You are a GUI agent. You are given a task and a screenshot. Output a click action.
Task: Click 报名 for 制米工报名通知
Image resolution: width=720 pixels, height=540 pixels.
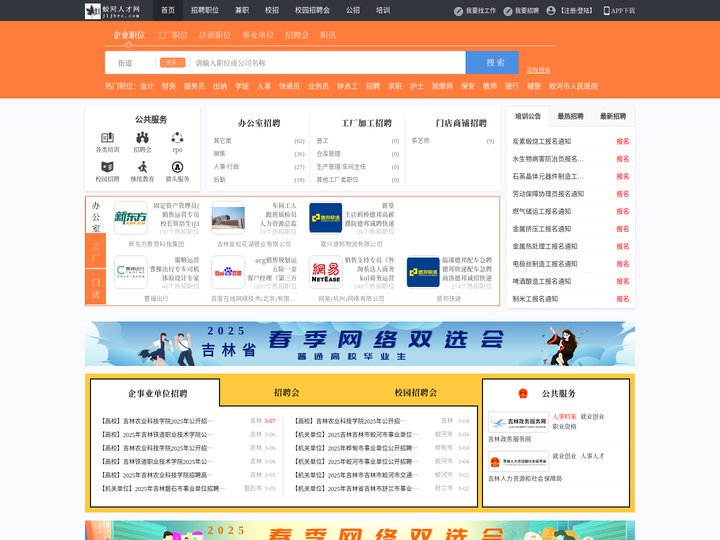623,299
